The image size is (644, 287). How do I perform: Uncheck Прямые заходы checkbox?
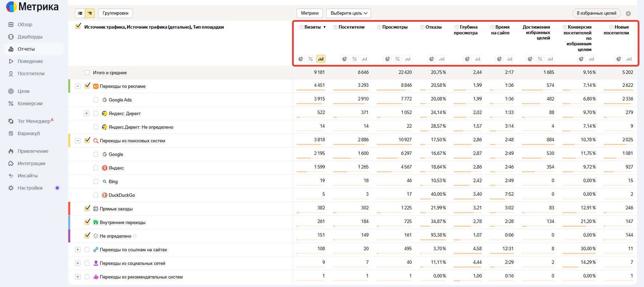tap(87, 208)
